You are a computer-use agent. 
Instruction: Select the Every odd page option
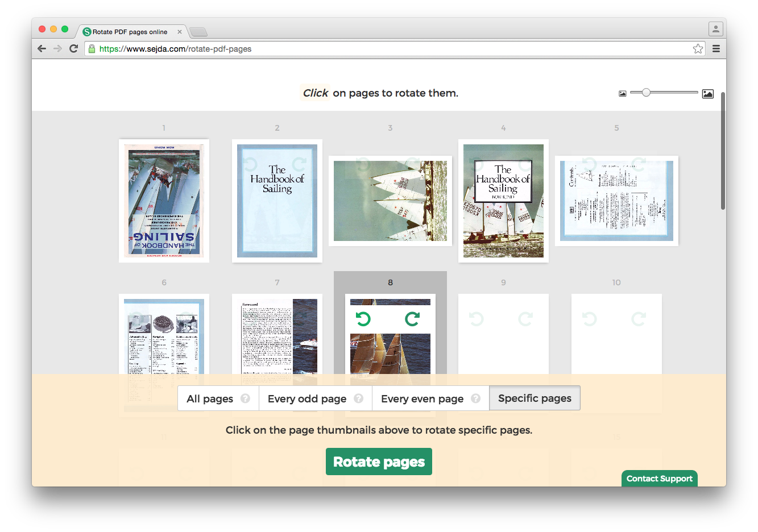pos(316,398)
